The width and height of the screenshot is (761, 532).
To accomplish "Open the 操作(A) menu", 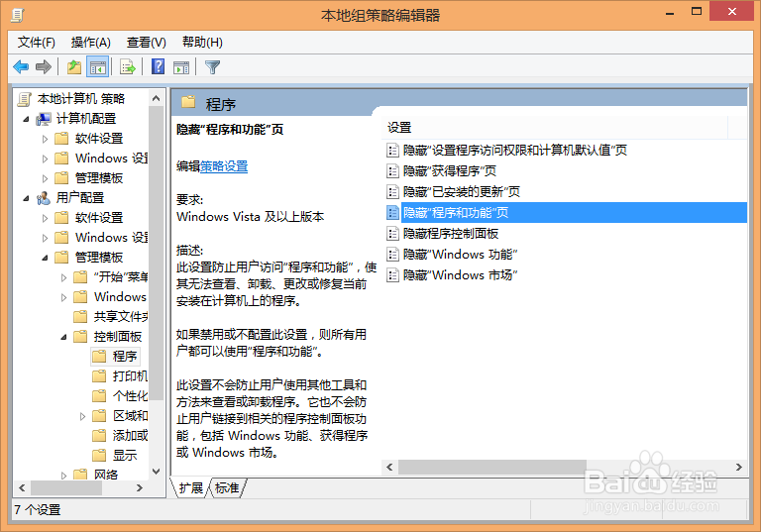I will pyautogui.click(x=91, y=43).
